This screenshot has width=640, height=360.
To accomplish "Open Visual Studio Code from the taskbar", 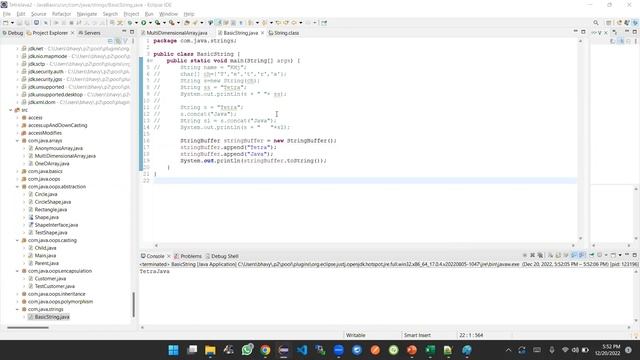I will point(302,350).
